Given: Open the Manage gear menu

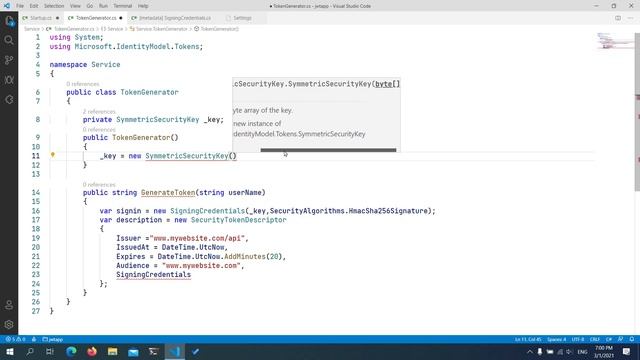Looking at the screenshot, I should coord(9,324).
